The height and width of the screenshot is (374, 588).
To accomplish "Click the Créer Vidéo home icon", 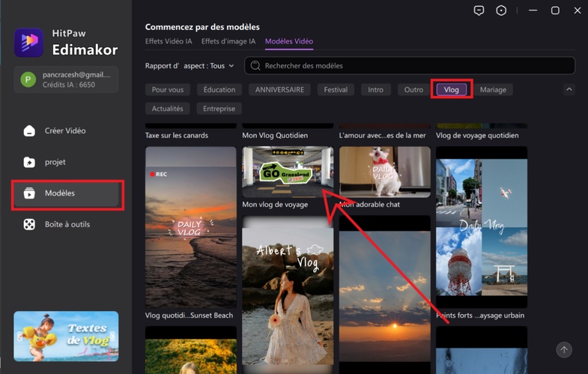I will tap(29, 131).
